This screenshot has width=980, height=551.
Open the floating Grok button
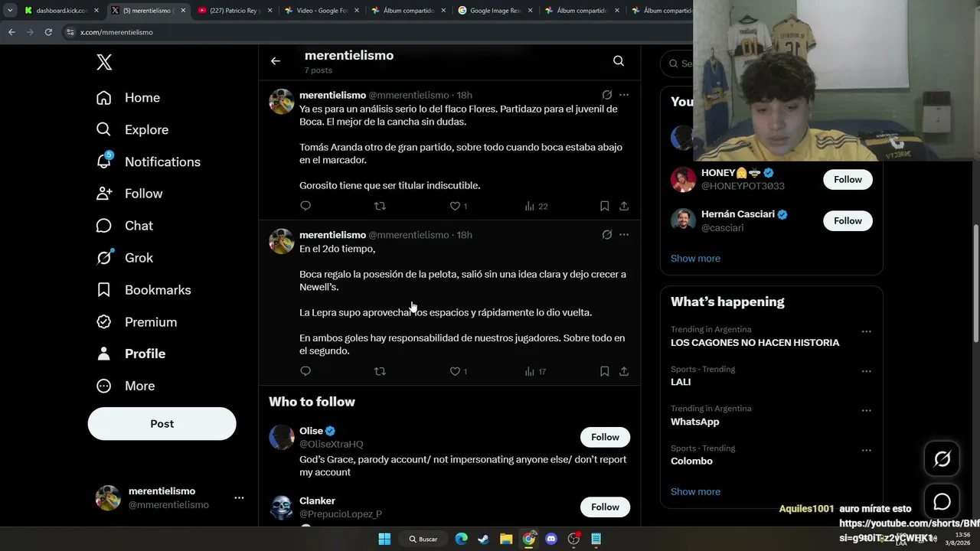pos(942,458)
